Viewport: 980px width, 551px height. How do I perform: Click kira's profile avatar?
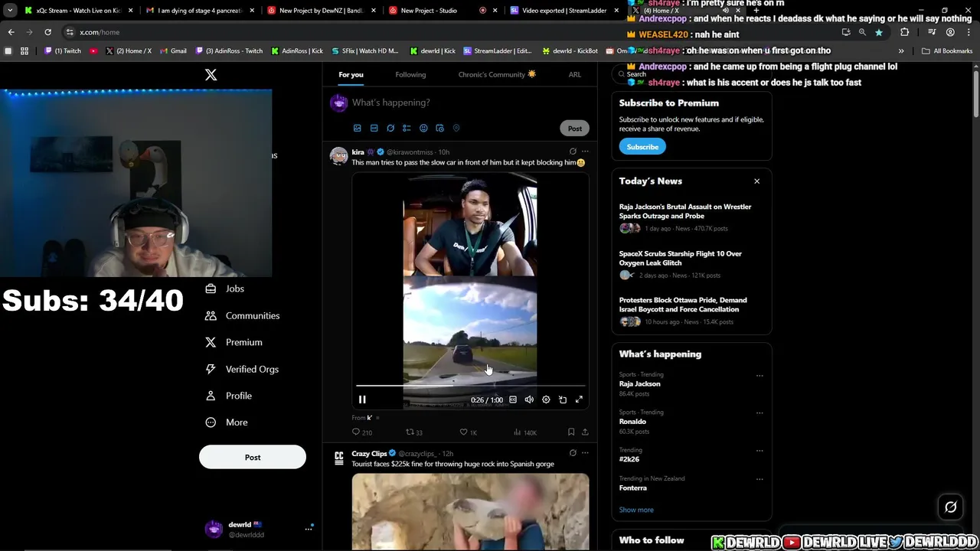tap(338, 155)
